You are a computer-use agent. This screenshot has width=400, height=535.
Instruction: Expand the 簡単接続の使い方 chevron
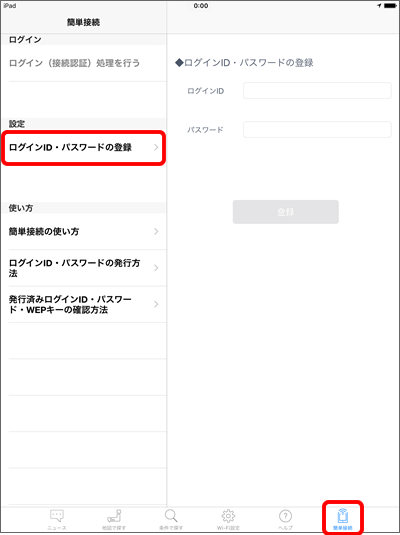pos(156,231)
